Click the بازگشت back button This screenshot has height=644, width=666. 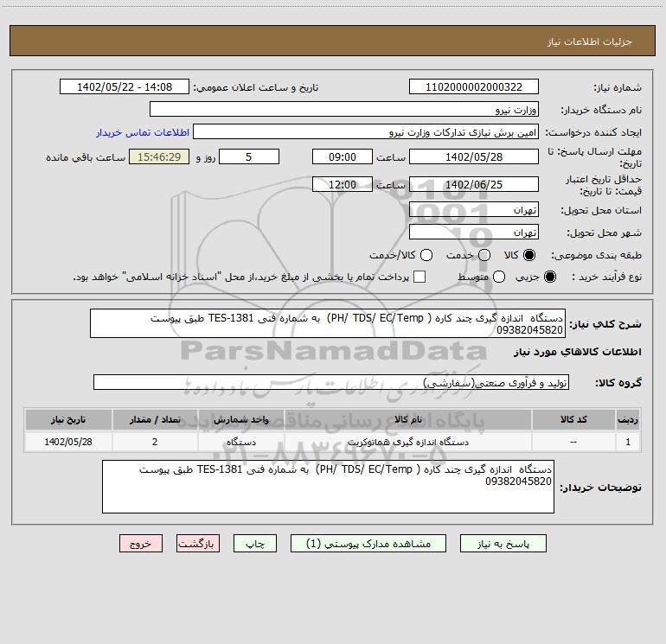(x=198, y=544)
